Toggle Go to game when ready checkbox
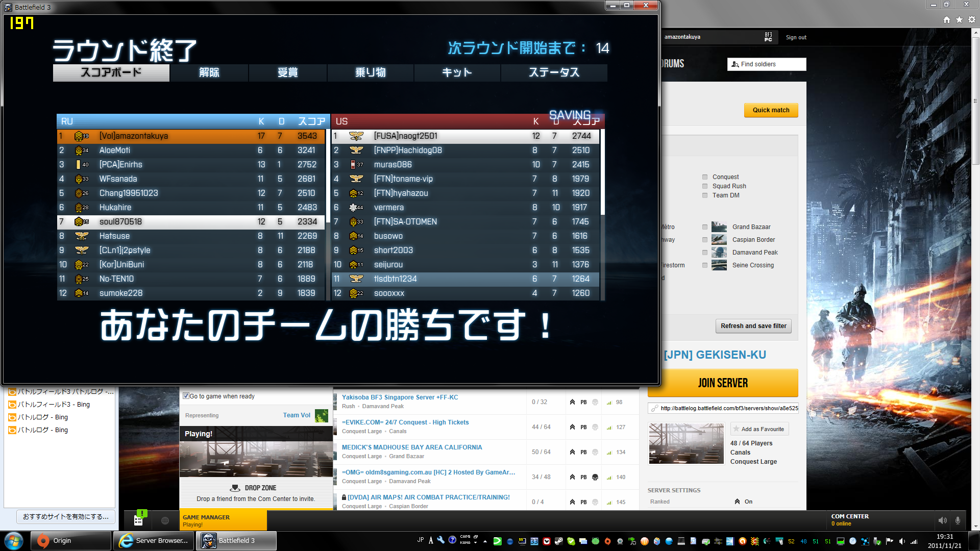Screen dimensions: 980x551 (x=186, y=396)
